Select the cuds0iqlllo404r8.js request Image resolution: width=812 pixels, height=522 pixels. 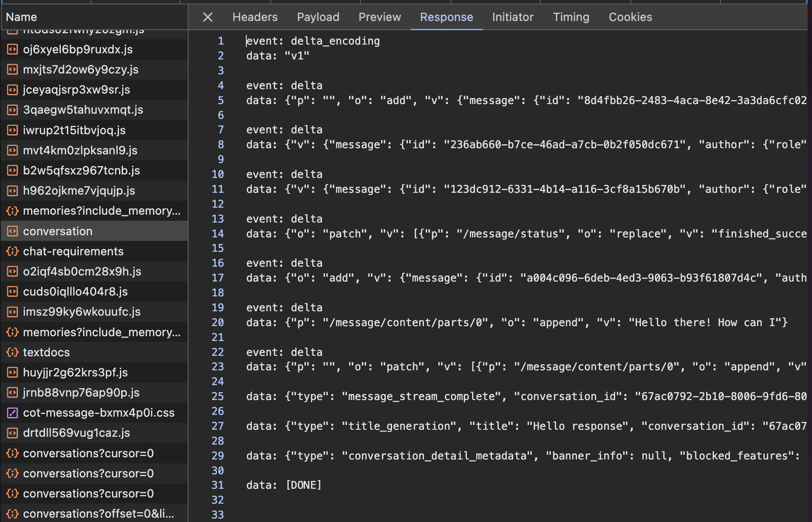(x=94, y=292)
